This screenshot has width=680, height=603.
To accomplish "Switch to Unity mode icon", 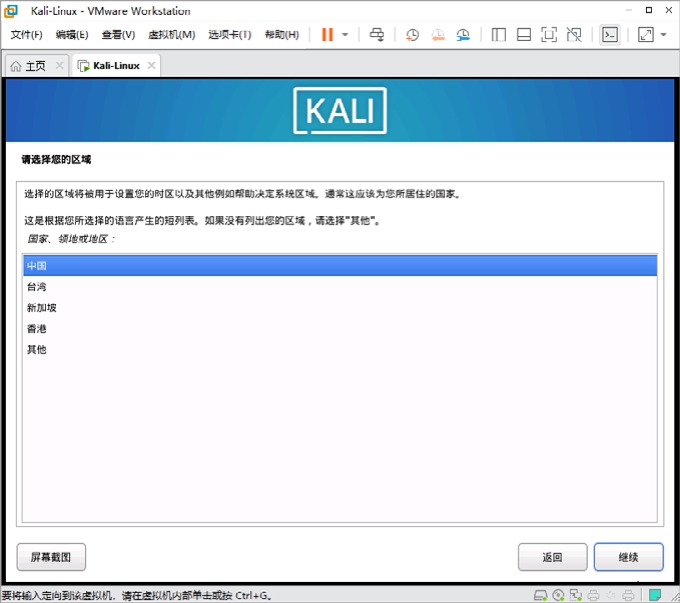I will coord(574,35).
